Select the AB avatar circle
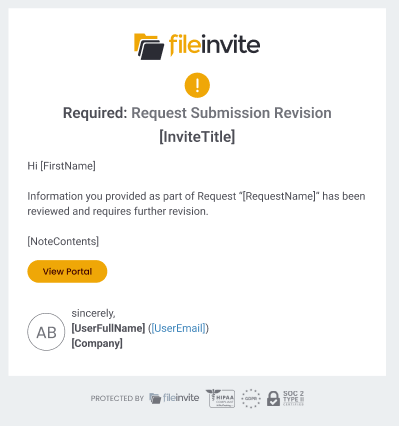This screenshot has width=399, height=426. [46, 332]
